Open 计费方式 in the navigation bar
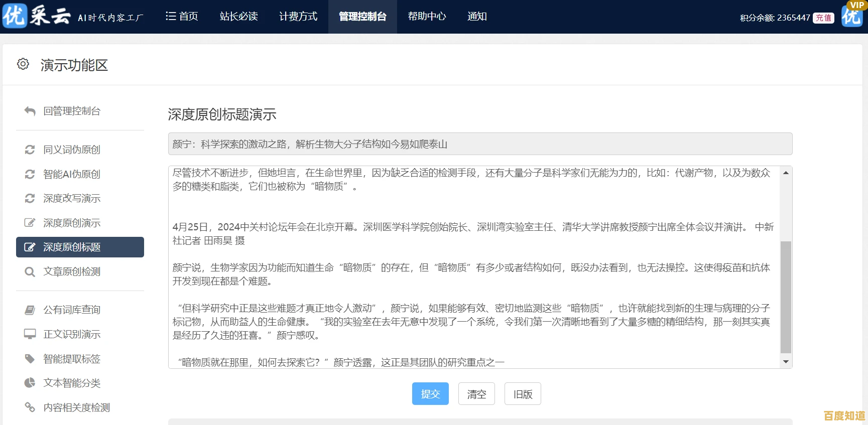Screen dimensions: 868x425 point(298,17)
